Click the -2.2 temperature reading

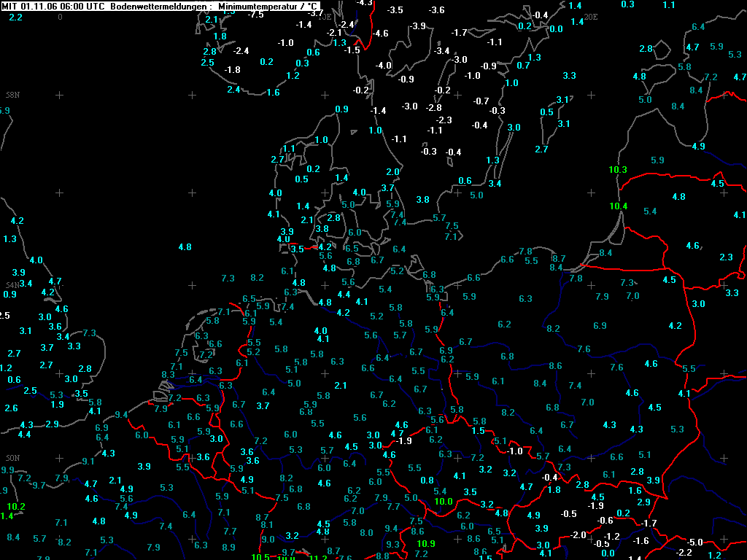[684, 553]
